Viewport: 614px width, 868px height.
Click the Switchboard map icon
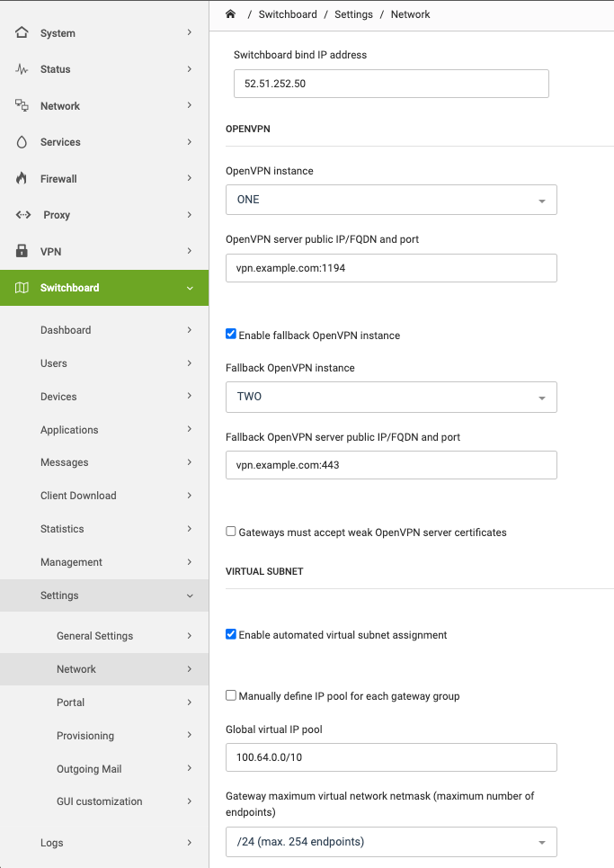pos(22,288)
